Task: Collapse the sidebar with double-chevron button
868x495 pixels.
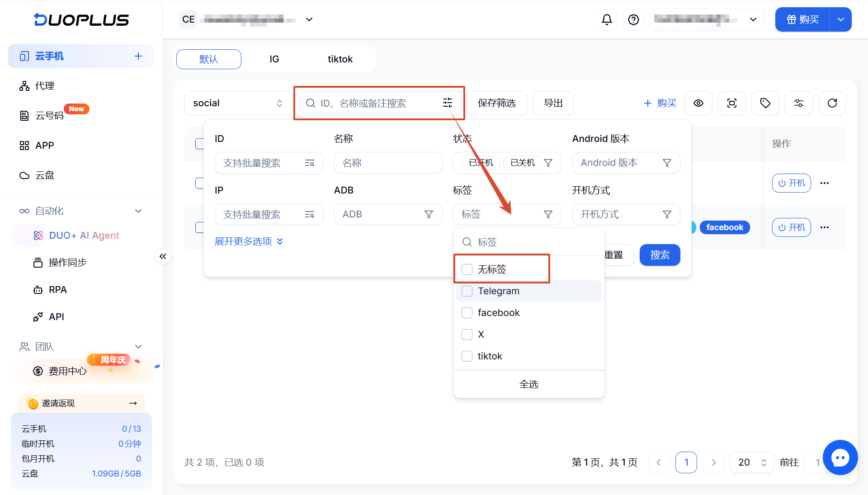Action: point(163,256)
